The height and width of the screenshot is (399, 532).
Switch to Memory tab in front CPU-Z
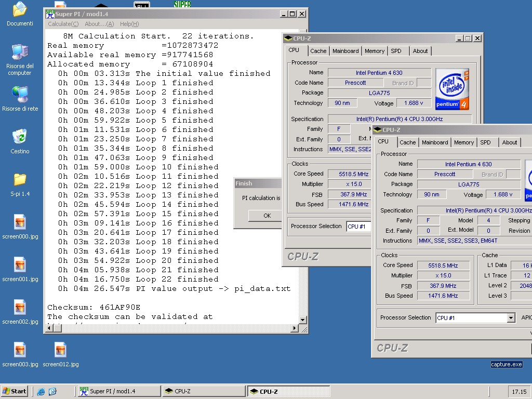click(x=464, y=142)
